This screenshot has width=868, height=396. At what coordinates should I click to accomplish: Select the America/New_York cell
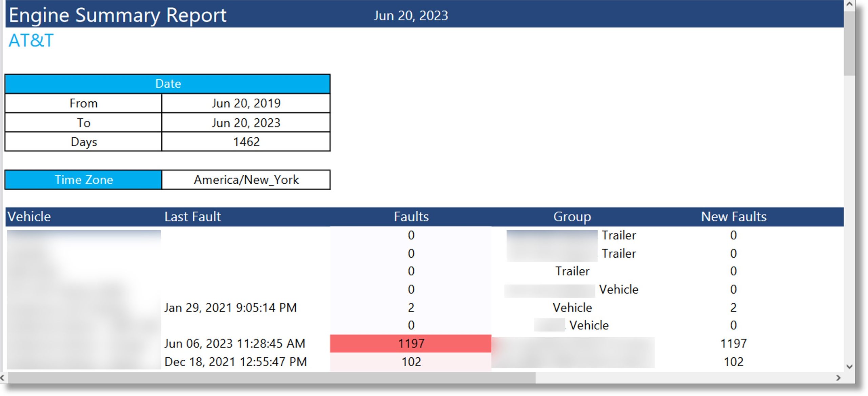(246, 180)
